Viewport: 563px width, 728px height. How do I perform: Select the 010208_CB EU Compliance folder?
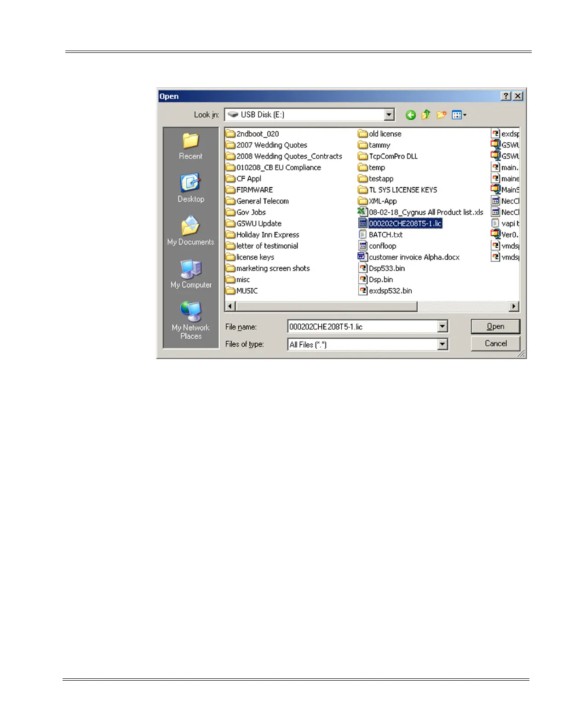point(273,168)
